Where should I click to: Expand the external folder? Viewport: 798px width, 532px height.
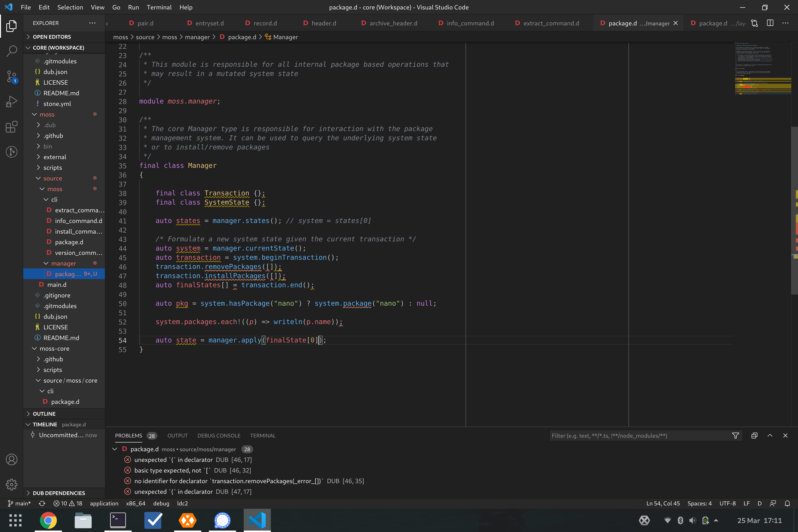coord(64,157)
